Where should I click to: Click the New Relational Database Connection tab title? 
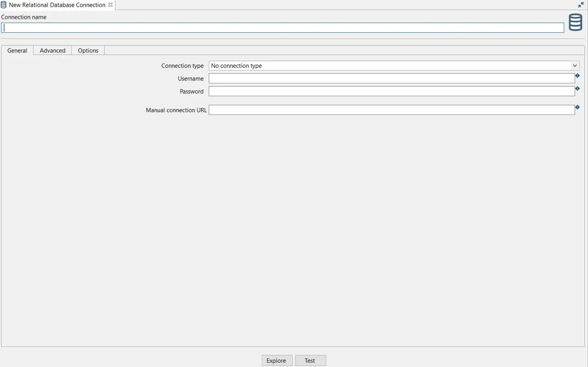(57, 4)
